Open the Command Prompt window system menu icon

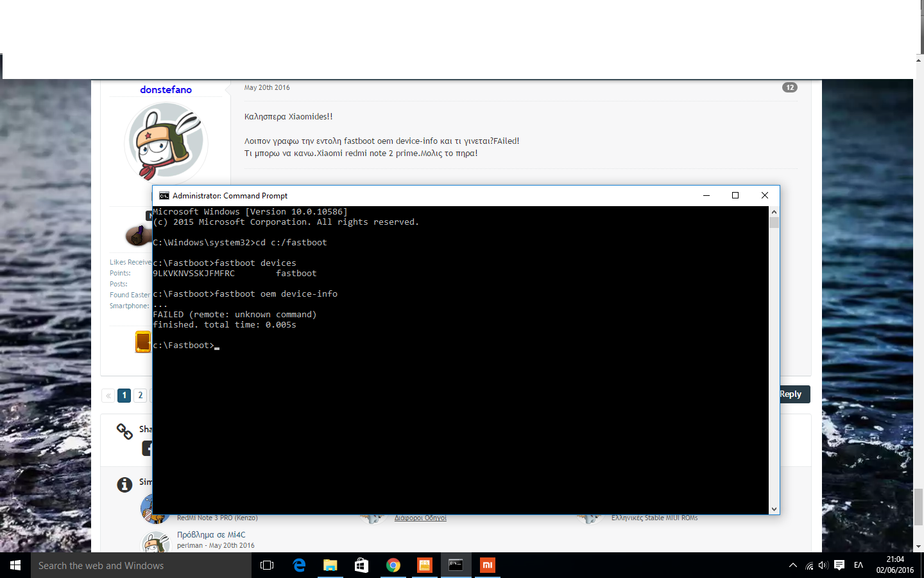[x=164, y=196]
